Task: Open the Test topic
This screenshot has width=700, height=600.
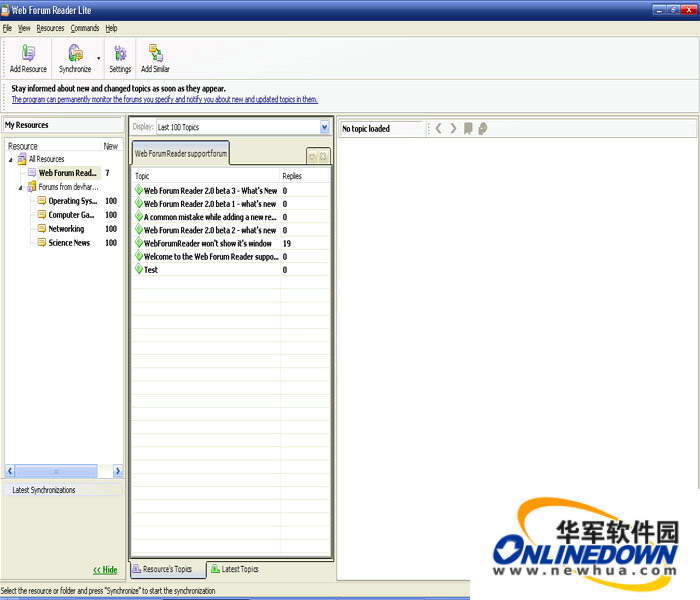Action: coord(151,270)
